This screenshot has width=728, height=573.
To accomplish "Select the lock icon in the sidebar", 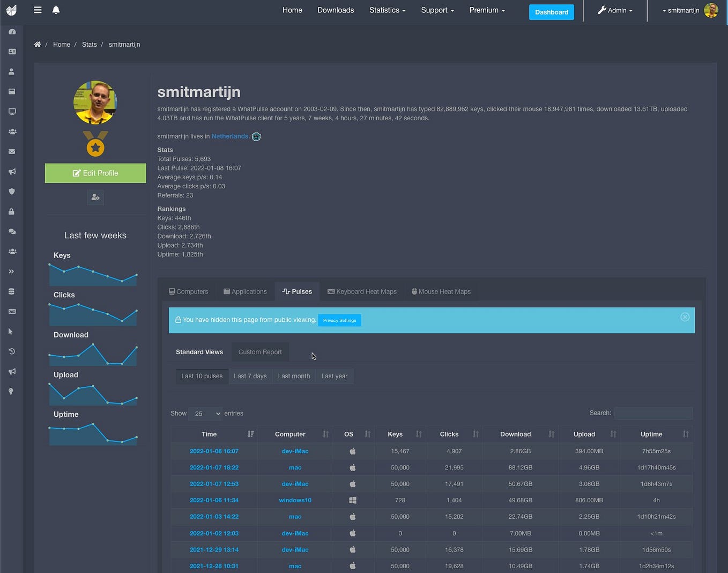I will 11,211.
